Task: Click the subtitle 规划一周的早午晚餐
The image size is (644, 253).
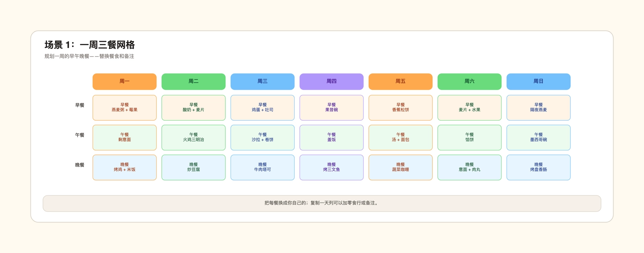Action: coord(89,56)
